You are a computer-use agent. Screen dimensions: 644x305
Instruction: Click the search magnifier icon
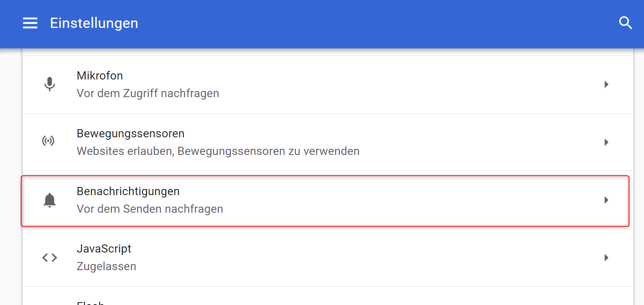coord(625,23)
